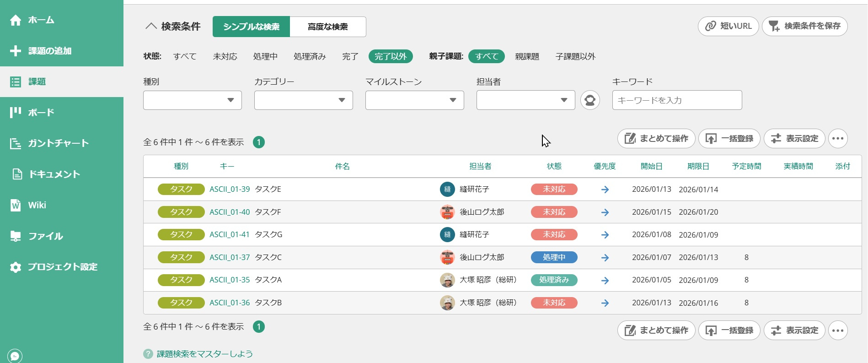Open issue link ASCII_01-39
Screen dimensions: 868x363
click(x=230, y=189)
